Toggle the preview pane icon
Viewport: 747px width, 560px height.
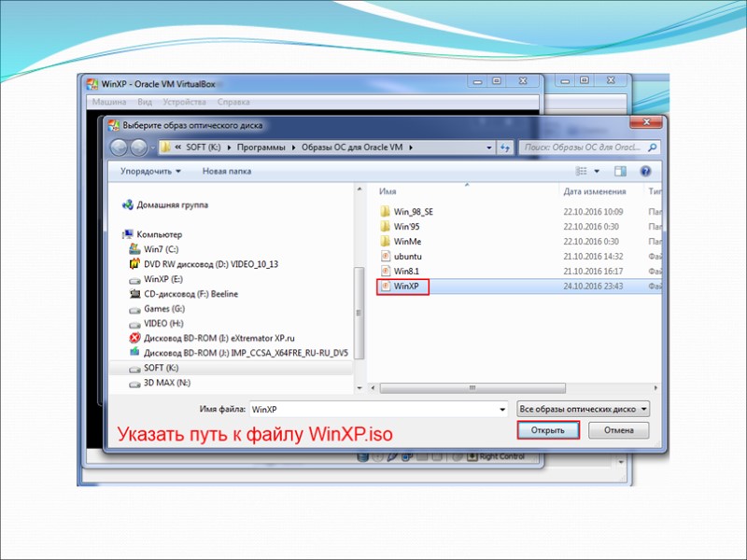point(620,171)
